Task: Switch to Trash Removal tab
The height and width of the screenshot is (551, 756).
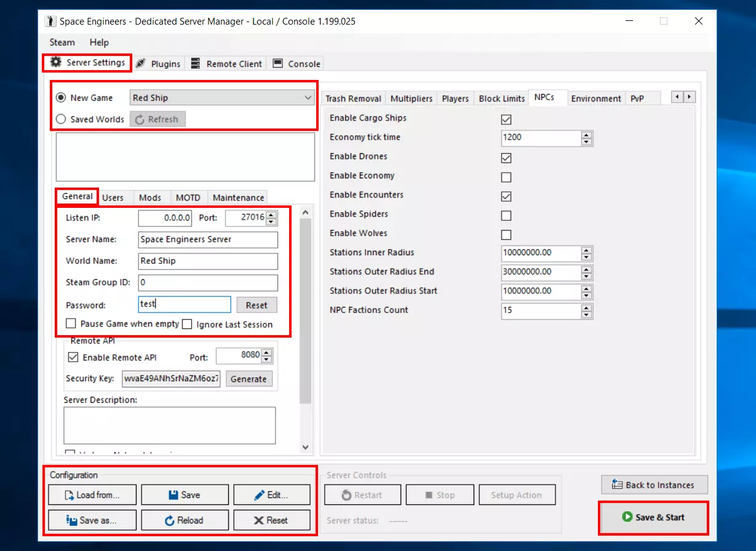Action: 354,98
